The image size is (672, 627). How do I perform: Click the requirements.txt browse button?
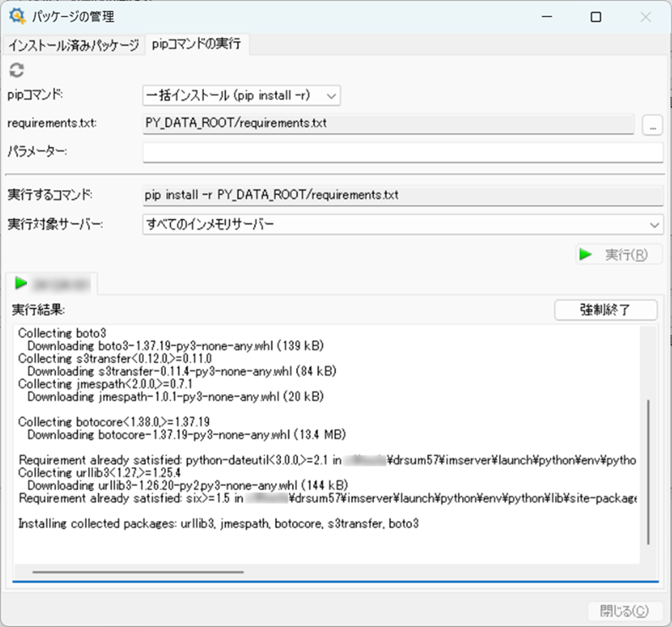coord(652,124)
